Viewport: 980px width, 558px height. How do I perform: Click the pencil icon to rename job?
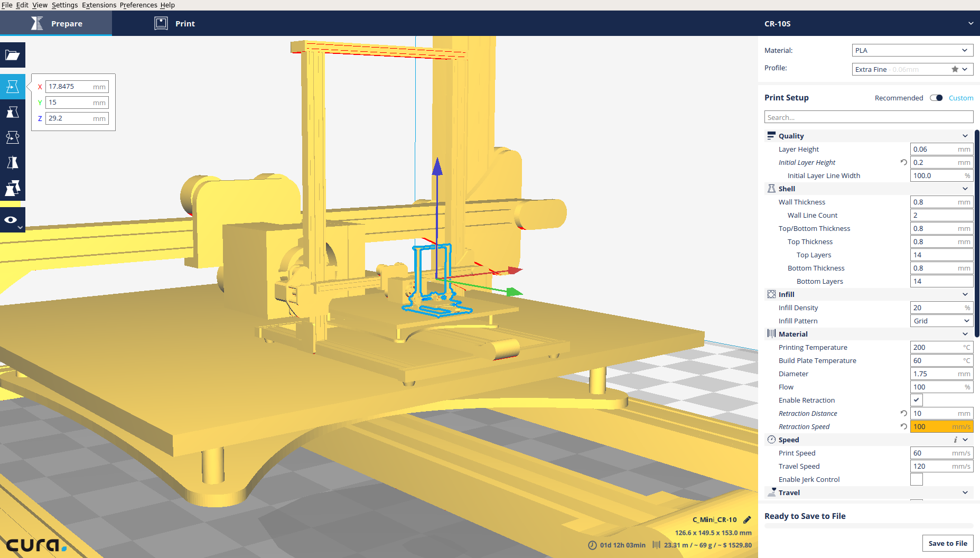tap(747, 520)
